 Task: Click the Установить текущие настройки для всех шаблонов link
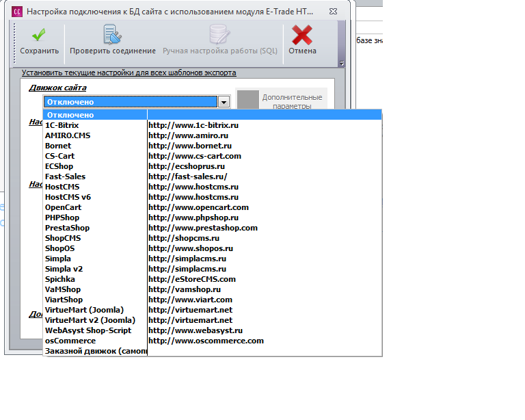[129, 73]
